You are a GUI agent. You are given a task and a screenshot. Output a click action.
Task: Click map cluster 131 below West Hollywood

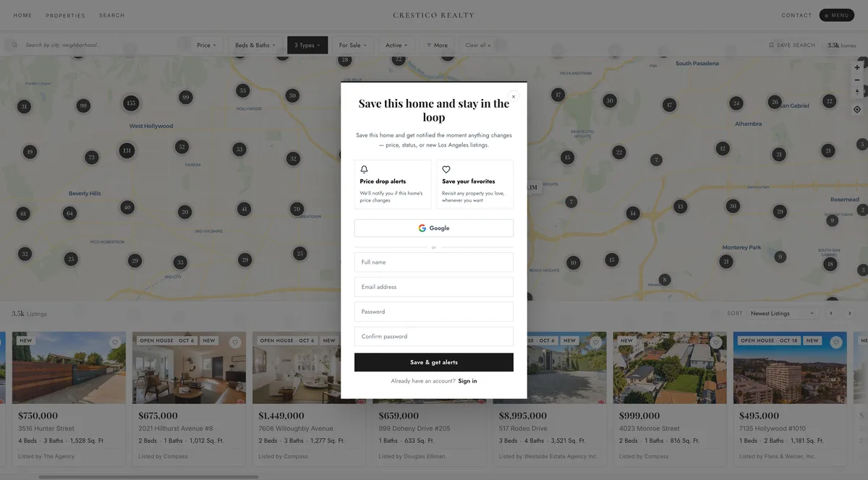(127, 150)
